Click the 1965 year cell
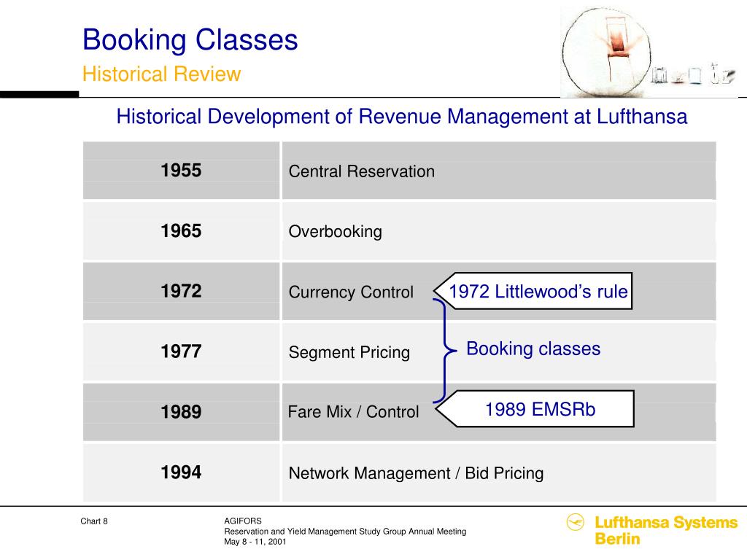 [x=181, y=231]
